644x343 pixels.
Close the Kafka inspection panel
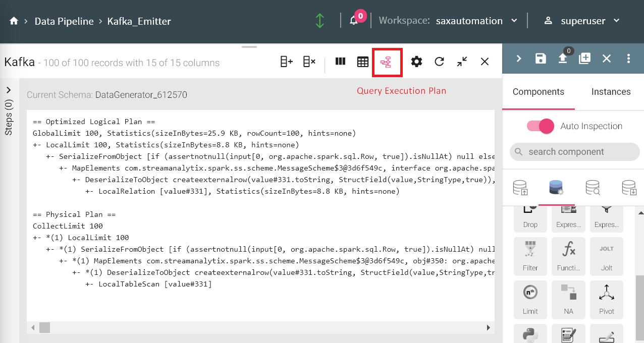pos(485,62)
